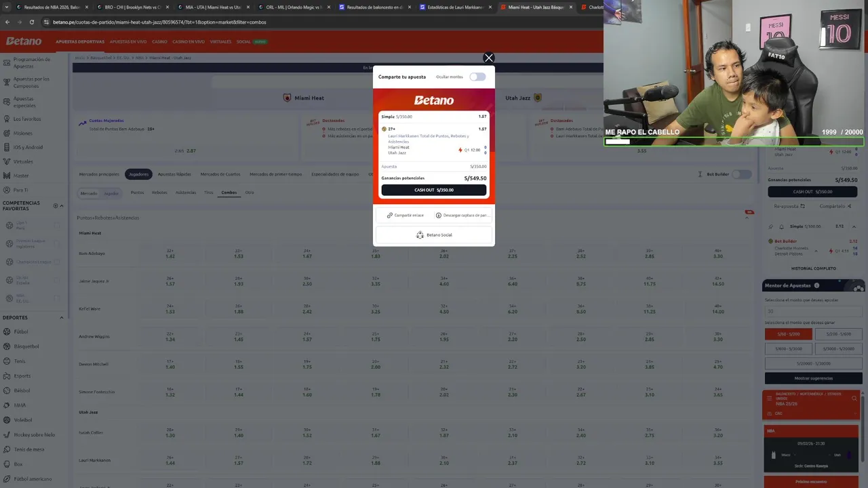Screen dimensions: 868x488
Task: Collapse the Simple S/300.00 bet chevron
Action: (854, 226)
